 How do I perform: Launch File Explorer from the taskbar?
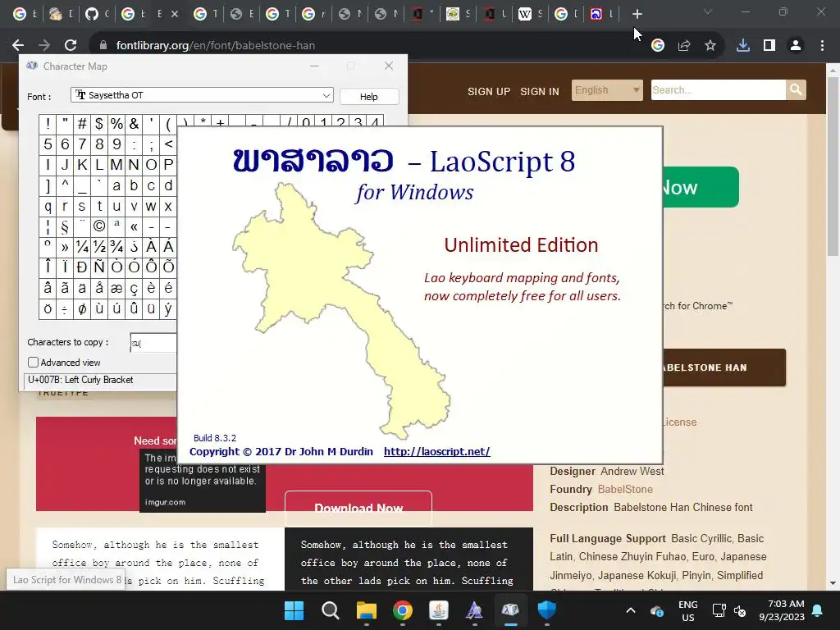[367, 610]
